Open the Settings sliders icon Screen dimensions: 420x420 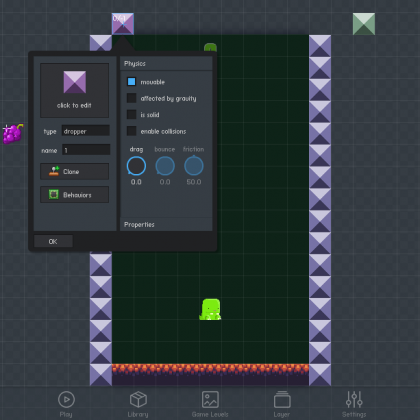pos(354,399)
